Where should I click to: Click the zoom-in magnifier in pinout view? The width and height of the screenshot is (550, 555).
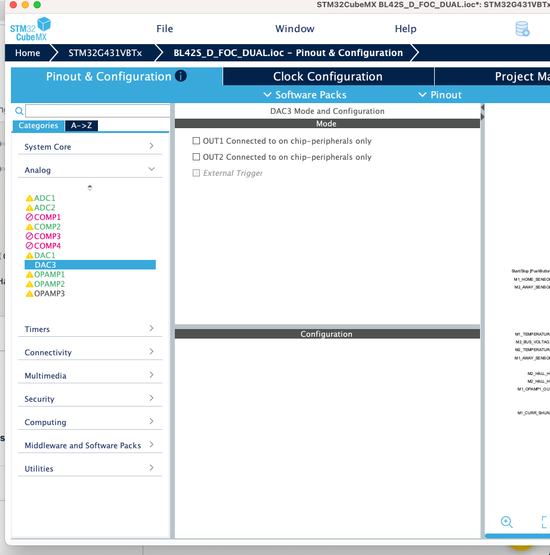tap(506, 522)
